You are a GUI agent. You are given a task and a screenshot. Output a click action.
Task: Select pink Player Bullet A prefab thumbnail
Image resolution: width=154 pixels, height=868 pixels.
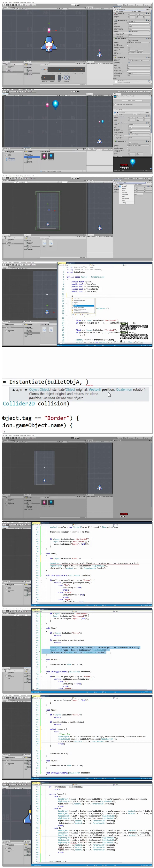[x=44, y=156]
